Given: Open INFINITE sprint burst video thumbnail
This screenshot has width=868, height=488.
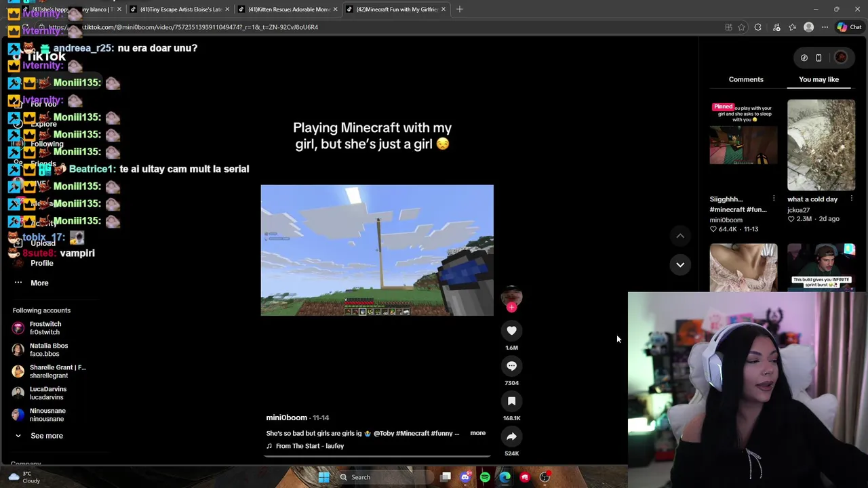Looking at the screenshot, I should point(821,268).
